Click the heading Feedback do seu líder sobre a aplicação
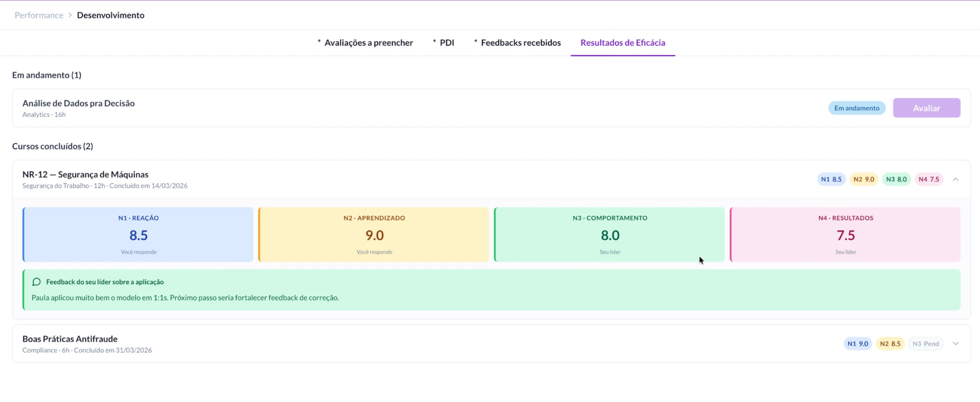The height and width of the screenshot is (402, 980). [x=105, y=282]
